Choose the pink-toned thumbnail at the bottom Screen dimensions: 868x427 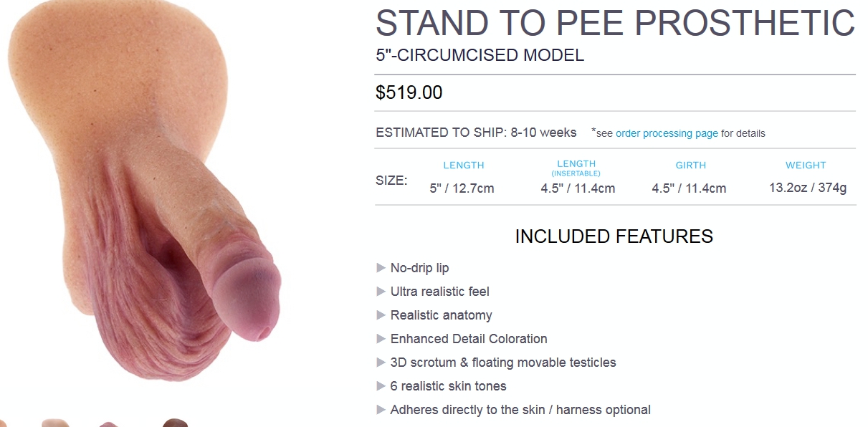[108, 423]
